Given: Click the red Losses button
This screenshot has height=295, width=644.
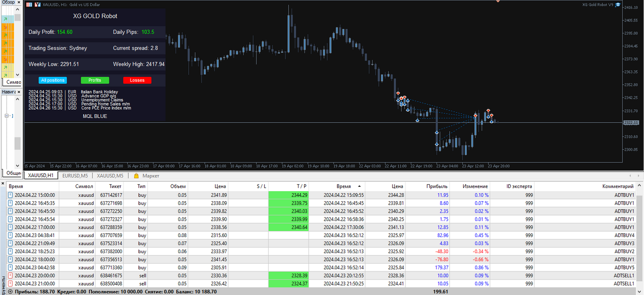Looking at the screenshot, I should tap(137, 80).
